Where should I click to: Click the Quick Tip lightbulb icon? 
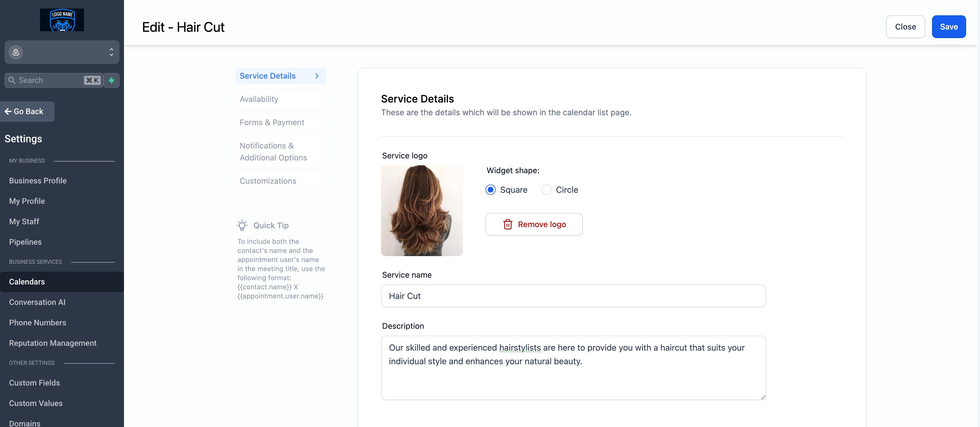242,225
